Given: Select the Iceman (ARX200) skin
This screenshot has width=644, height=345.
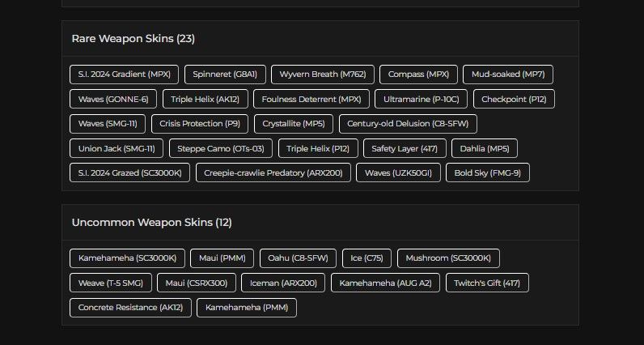Looking at the screenshot, I should [284, 283].
